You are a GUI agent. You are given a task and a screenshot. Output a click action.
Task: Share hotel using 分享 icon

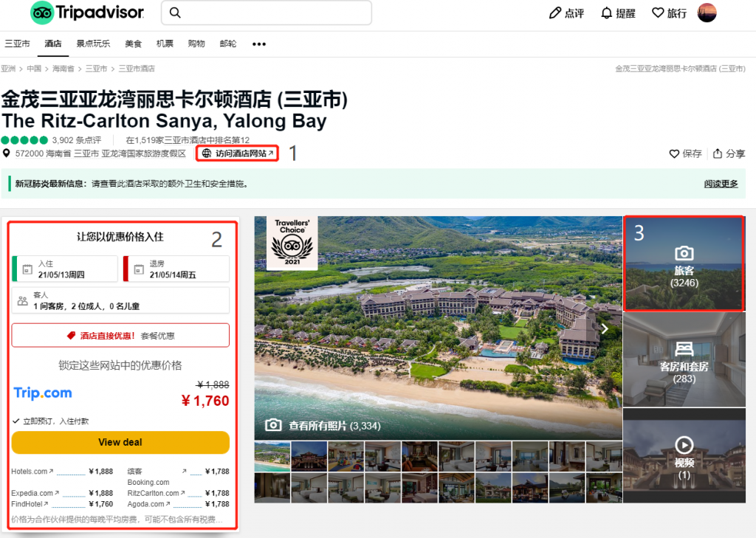718,154
